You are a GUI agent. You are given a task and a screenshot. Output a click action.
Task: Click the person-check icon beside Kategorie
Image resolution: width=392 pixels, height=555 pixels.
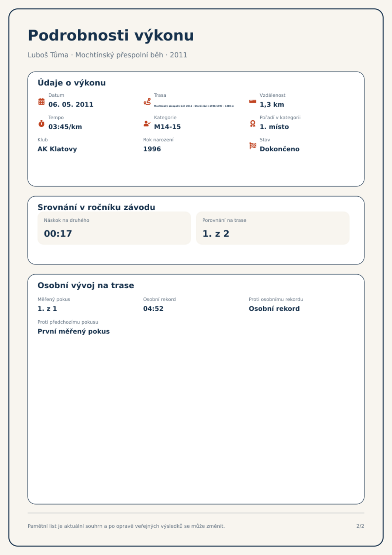coord(147,124)
